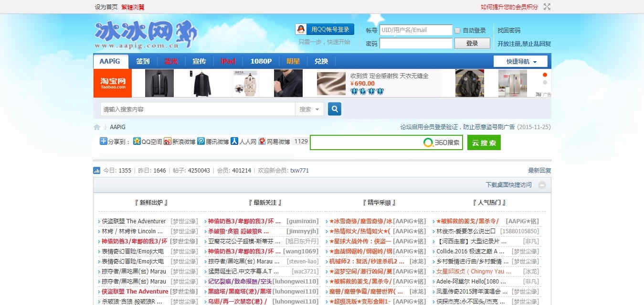Collapse the forum section with round minus button

542,185
